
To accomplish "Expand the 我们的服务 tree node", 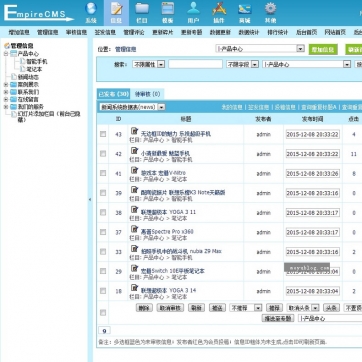I will point(6,107).
